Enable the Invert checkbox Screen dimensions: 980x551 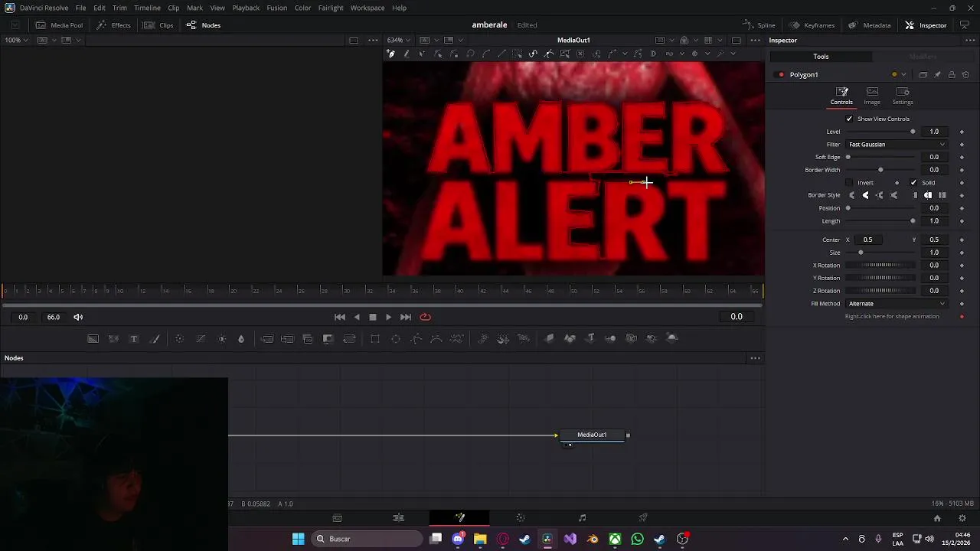849,183
